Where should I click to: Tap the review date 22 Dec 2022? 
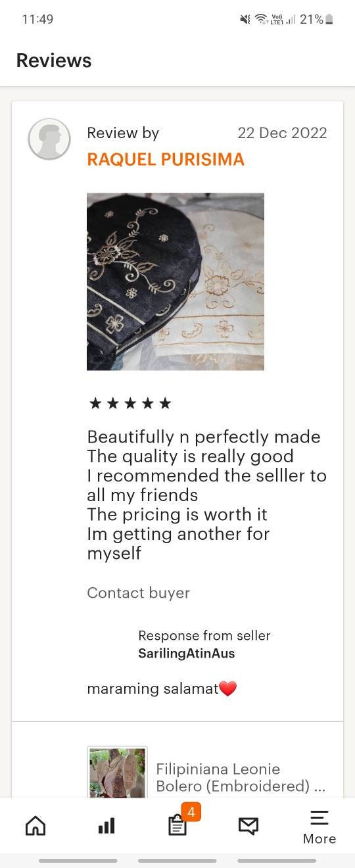(282, 133)
